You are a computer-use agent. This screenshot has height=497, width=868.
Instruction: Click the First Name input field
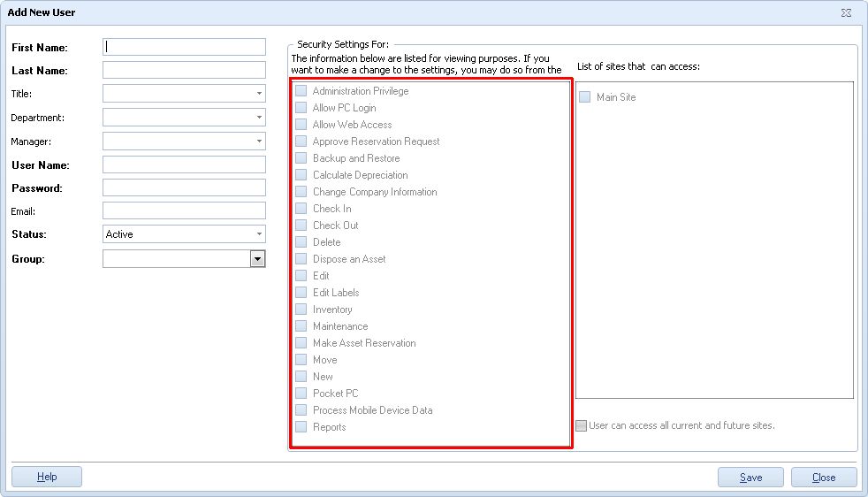click(x=184, y=47)
